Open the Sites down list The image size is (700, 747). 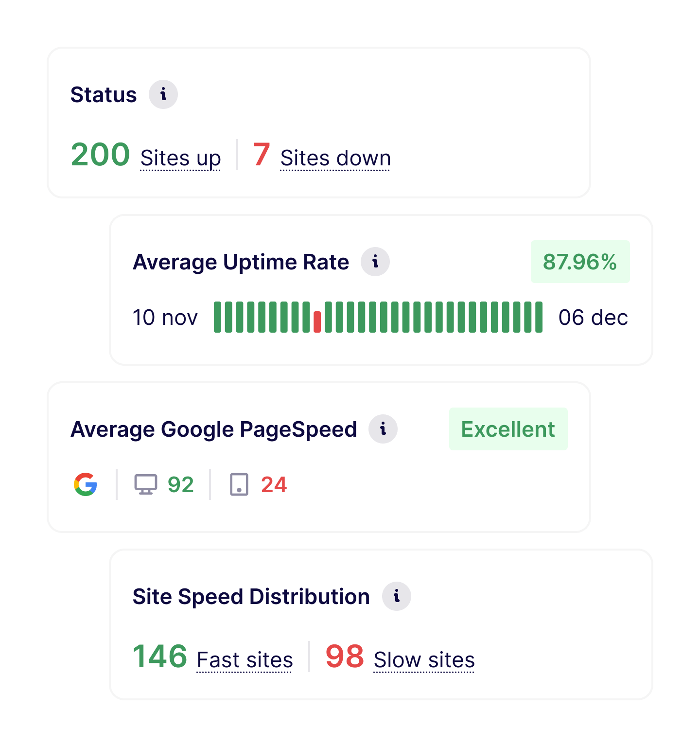pos(334,157)
